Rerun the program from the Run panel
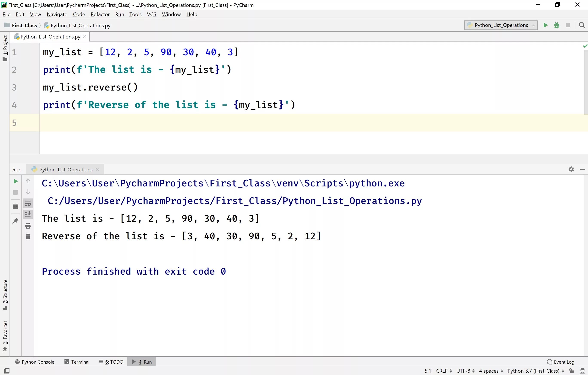588x375 pixels. (x=15, y=181)
